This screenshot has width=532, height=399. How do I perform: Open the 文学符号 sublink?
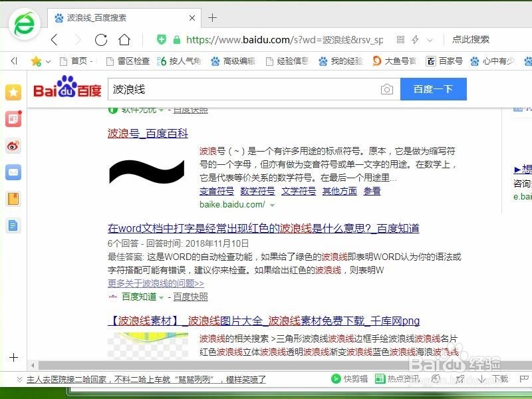tap(299, 191)
